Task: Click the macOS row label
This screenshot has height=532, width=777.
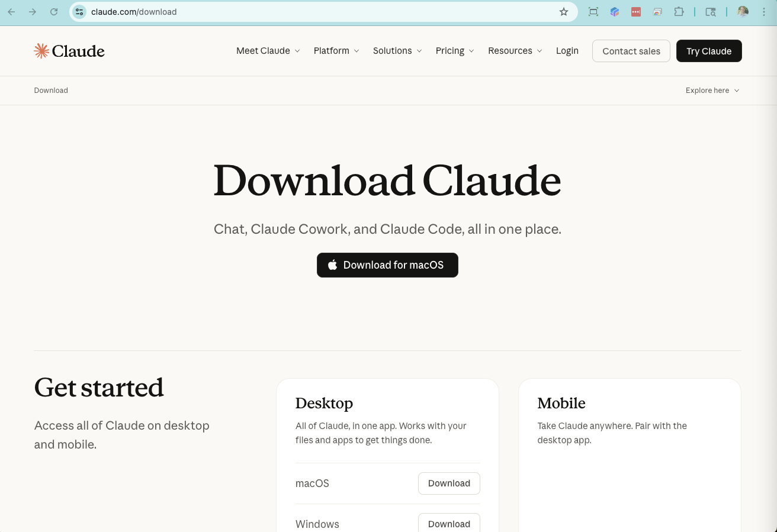Action: coord(312,483)
